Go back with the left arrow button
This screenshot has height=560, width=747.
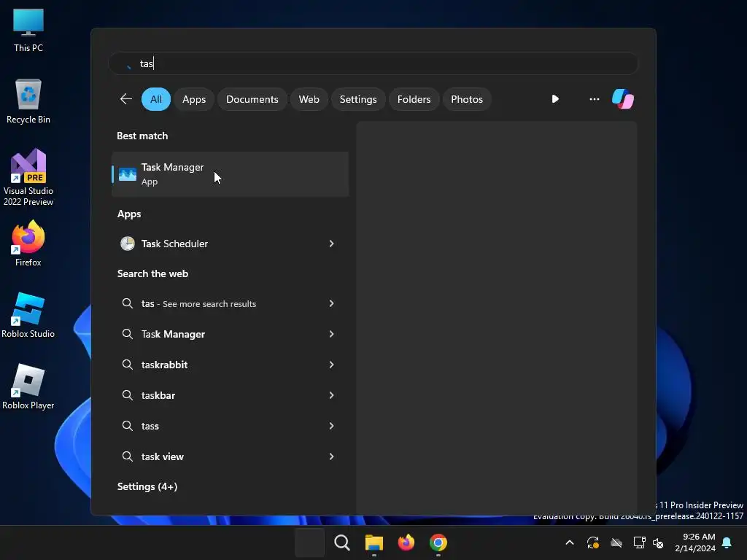tap(126, 99)
